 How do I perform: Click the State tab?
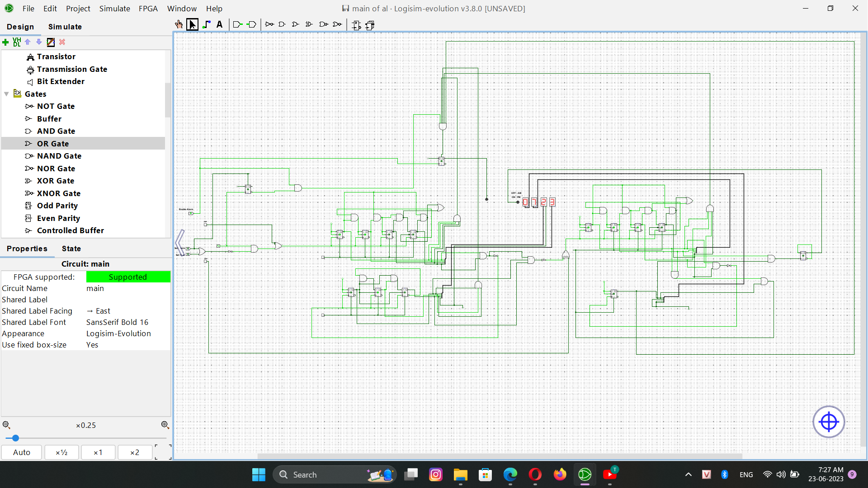(71, 249)
